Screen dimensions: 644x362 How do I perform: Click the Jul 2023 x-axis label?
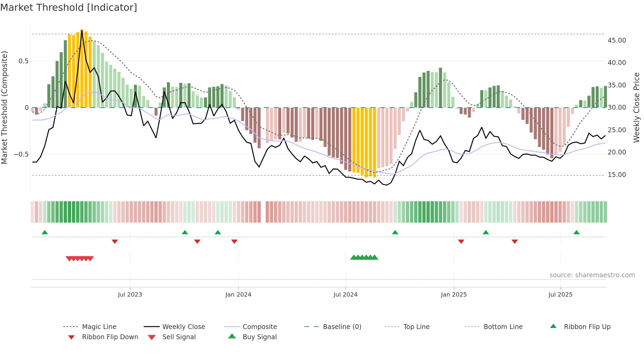pyautogui.click(x=130, y=294)
